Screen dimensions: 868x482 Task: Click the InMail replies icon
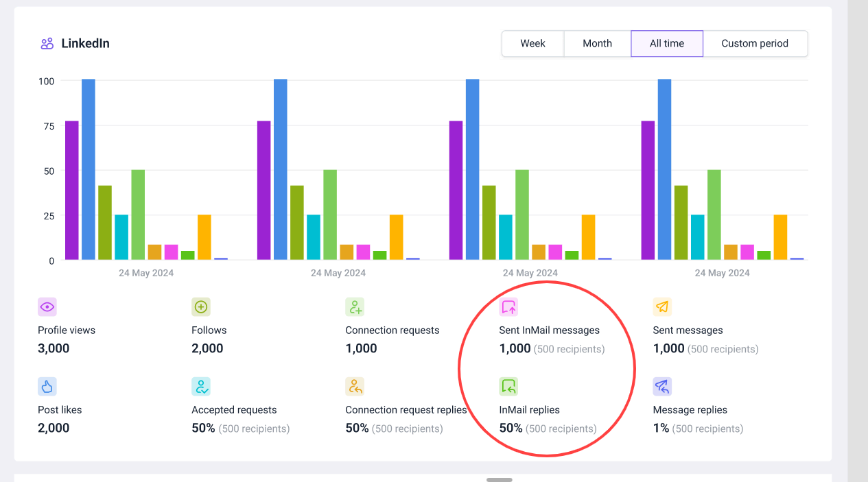pyautogui.click(x=508, y=387)
